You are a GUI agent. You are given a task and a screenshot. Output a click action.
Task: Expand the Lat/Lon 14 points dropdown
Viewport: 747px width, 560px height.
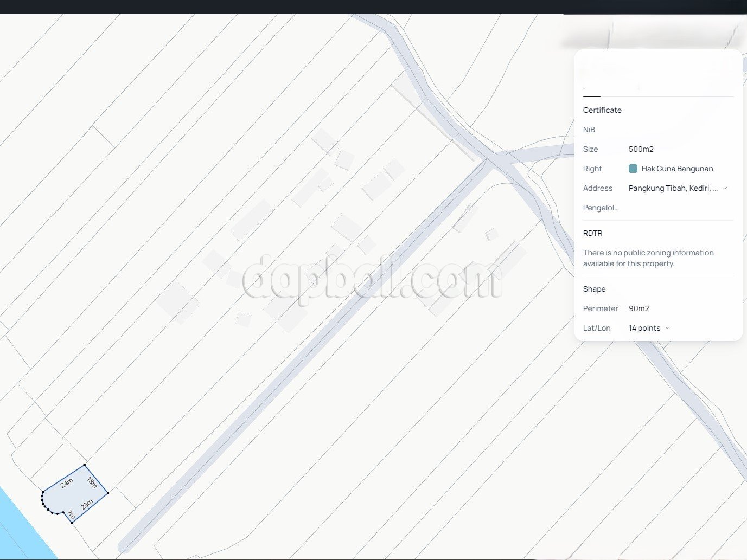pyautogui.click(x=667, y=328)
